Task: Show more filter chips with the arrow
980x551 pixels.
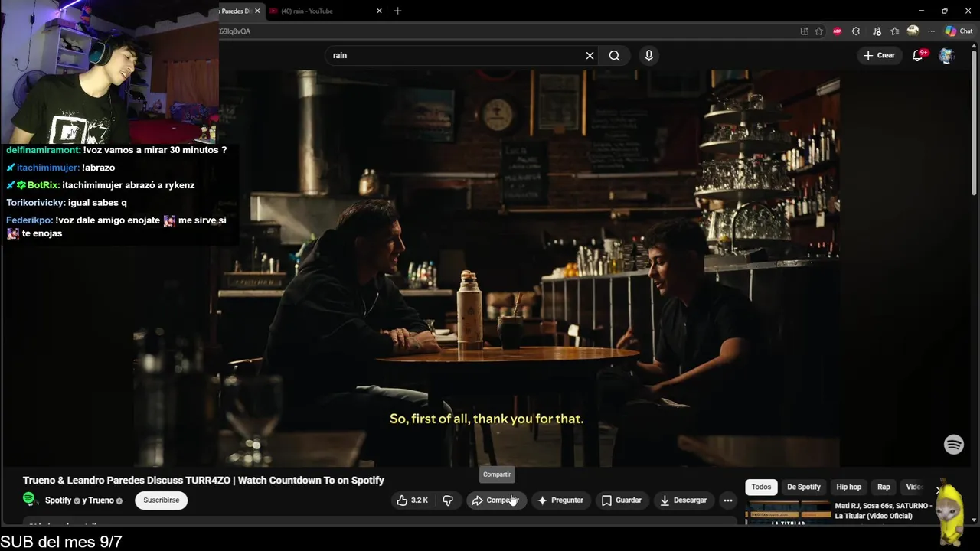Action: click(x=938, y=488)
